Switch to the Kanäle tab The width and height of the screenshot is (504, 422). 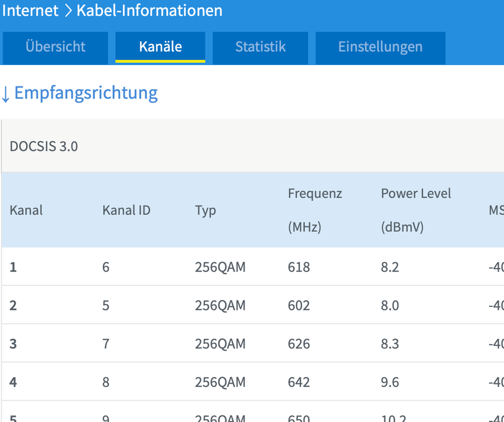click(x=160, y=47)
